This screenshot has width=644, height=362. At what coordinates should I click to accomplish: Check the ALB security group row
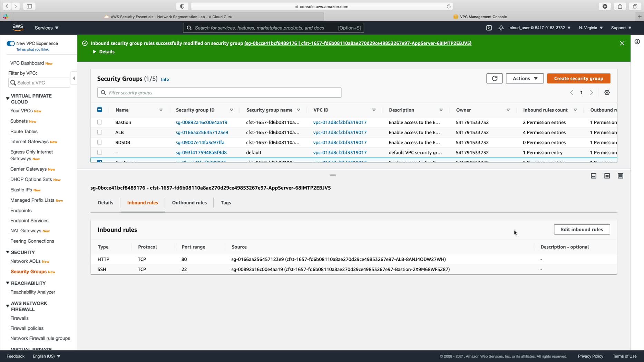pyautogui.click(x=100, y=132)
